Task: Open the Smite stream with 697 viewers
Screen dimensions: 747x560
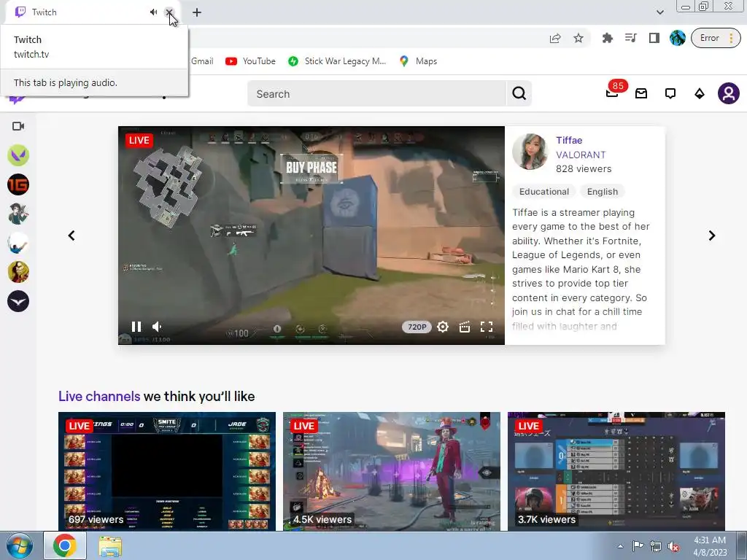Action: [x=167, y=471]
